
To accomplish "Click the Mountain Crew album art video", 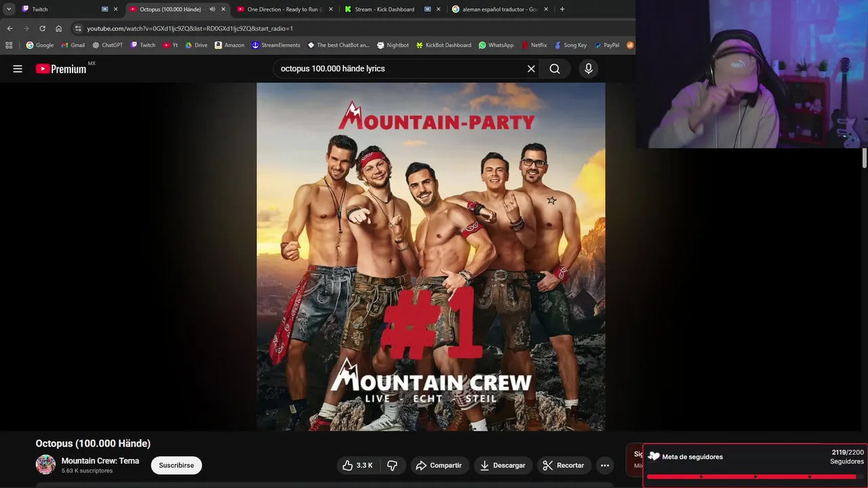I will pos(431,256).
